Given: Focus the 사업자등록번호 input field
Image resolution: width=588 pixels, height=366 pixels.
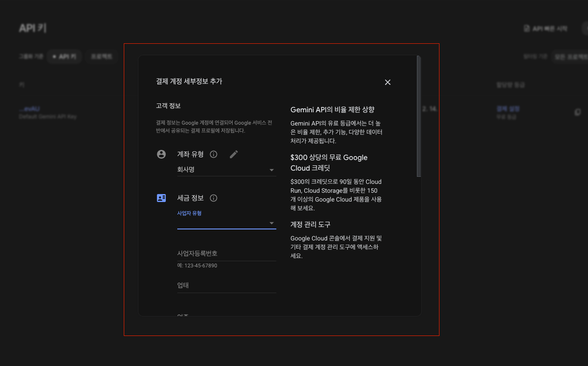Looking at the screenshot, I should pos(227,254).
